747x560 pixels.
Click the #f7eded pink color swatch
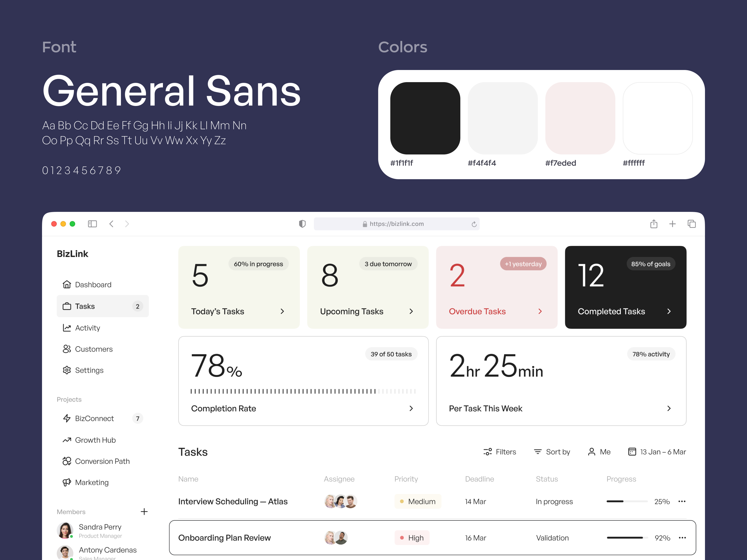[x=580, y=118]
